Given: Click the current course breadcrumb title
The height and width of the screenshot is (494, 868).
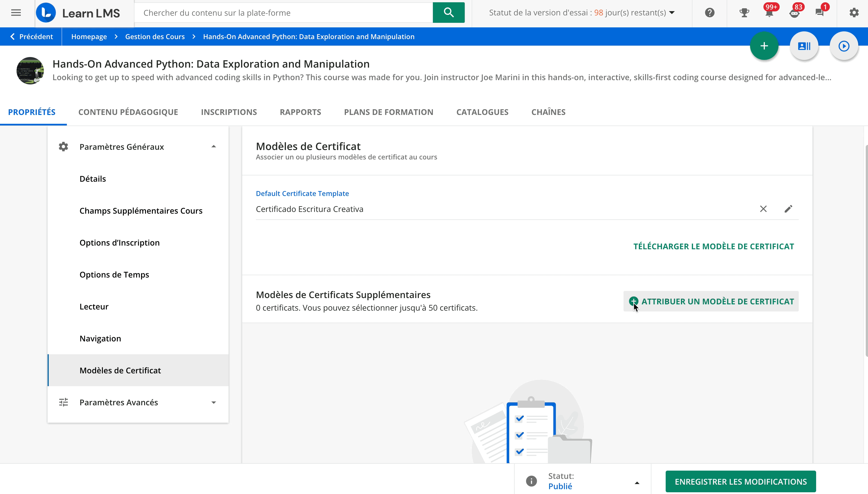Looking at the screenshot, I should click(x=308, y=37).
